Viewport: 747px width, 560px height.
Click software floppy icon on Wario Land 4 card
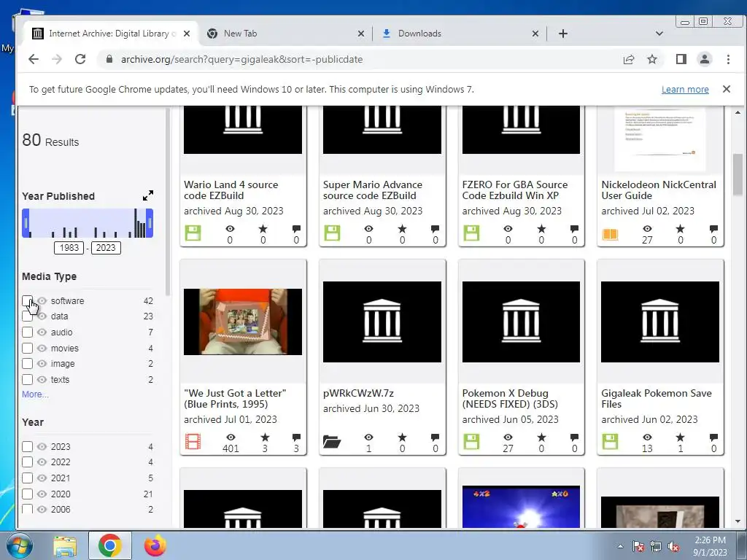pos(193,233)
